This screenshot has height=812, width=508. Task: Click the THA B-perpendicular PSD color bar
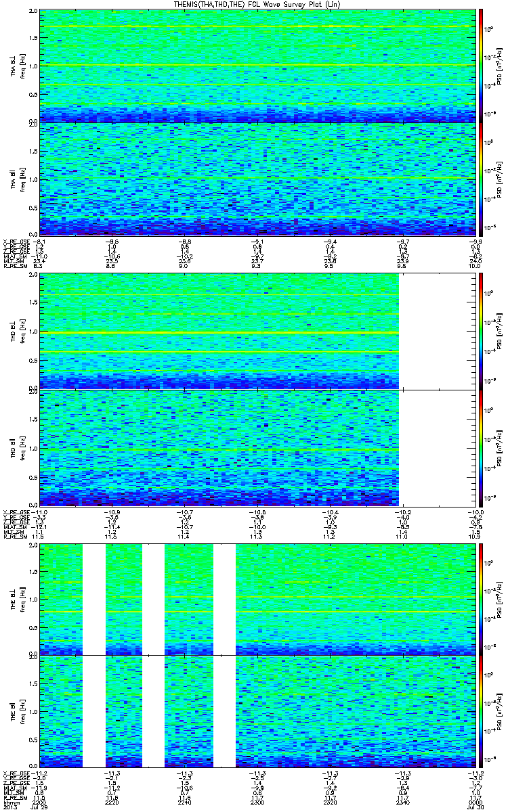tap(480, 66)
